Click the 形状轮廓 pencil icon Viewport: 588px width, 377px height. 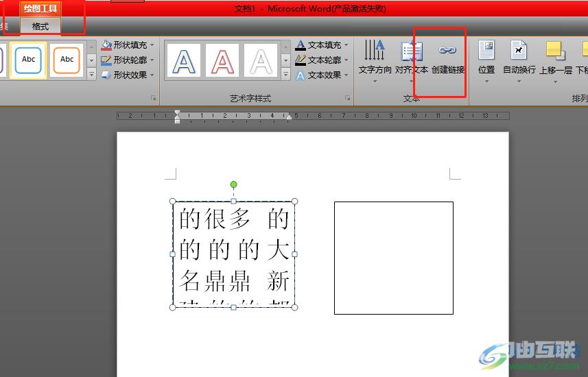point(106,60)
